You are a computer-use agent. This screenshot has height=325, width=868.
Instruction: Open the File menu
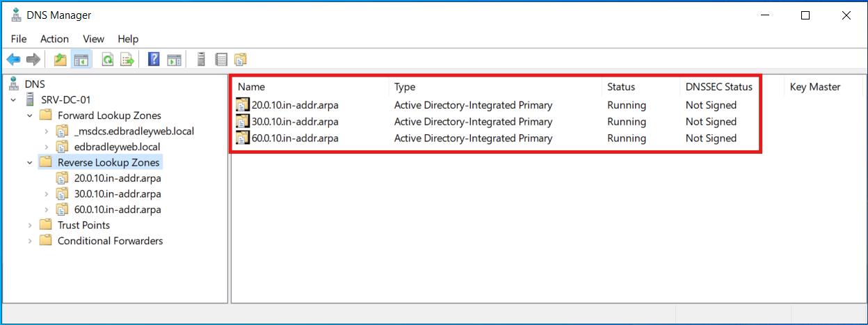(x=19, y=39)
